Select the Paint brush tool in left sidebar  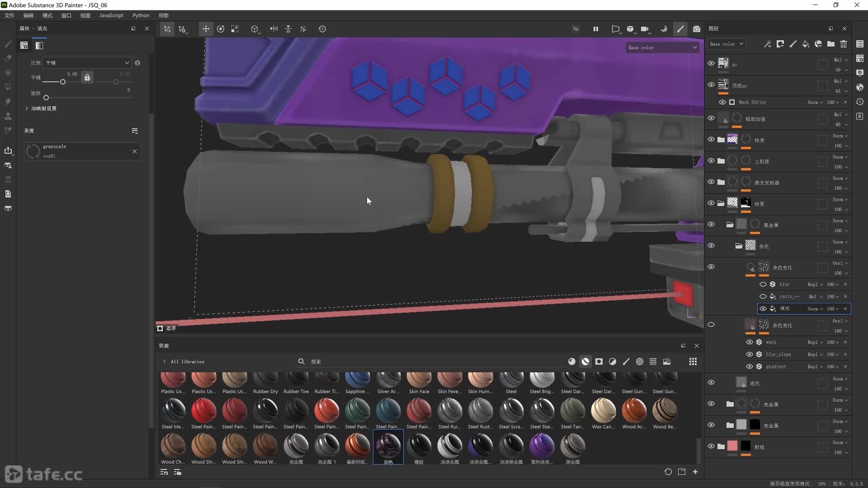8,44
